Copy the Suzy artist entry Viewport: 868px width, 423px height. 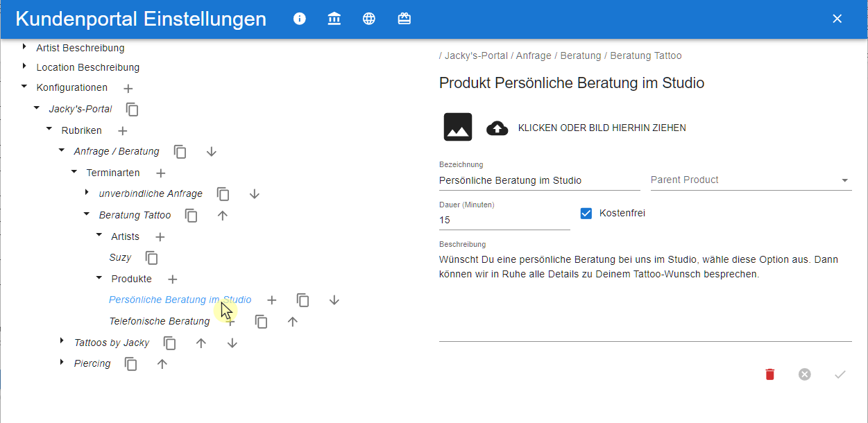click(151, 258)
